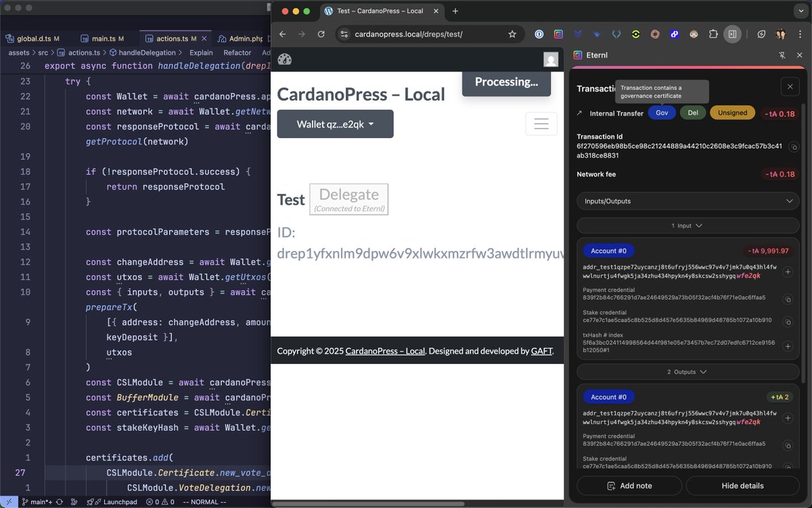This screenshot has width=812, height=508.
Task: Copy the output Payment credential
Action: (x=788, y=446)
